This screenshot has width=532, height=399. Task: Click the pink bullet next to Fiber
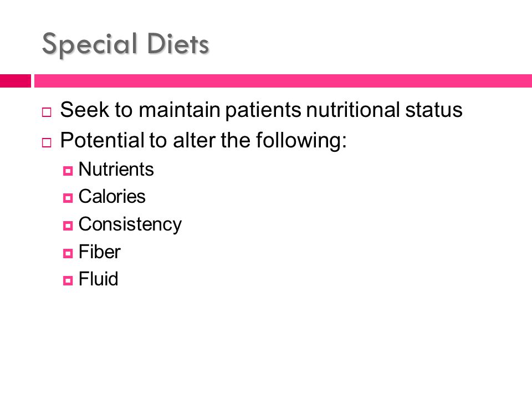click(x=68, y=253)
